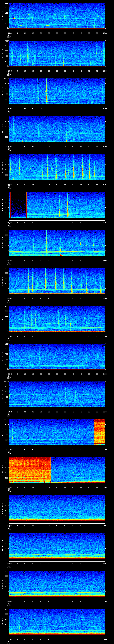
Task: Select the 45-second tick under the 20:18:00 spectrogram
Action: [81, 184]
